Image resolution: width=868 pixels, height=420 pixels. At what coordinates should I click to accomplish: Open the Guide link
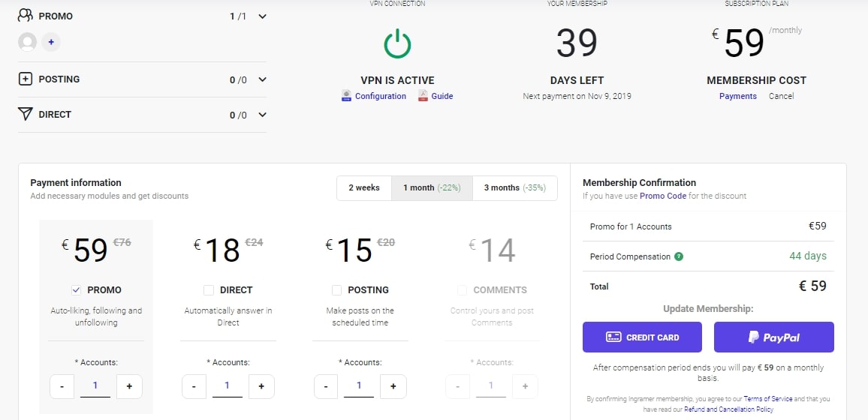click(x=442, y=96)
